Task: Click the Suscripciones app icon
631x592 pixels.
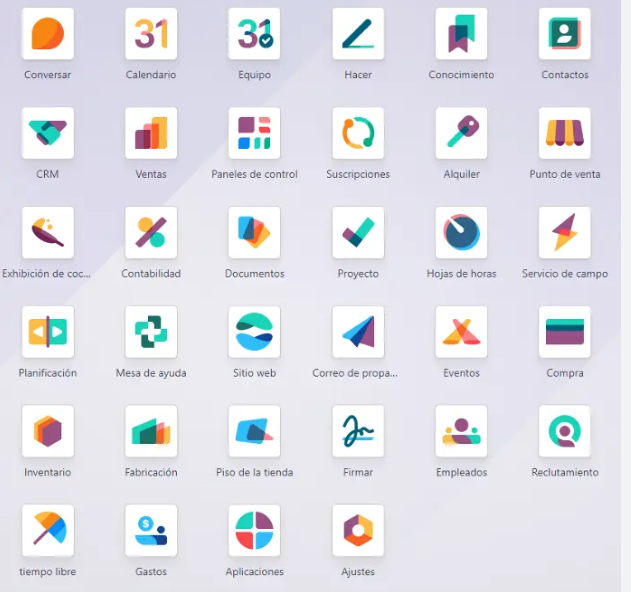Action: [x=358, y=133]
